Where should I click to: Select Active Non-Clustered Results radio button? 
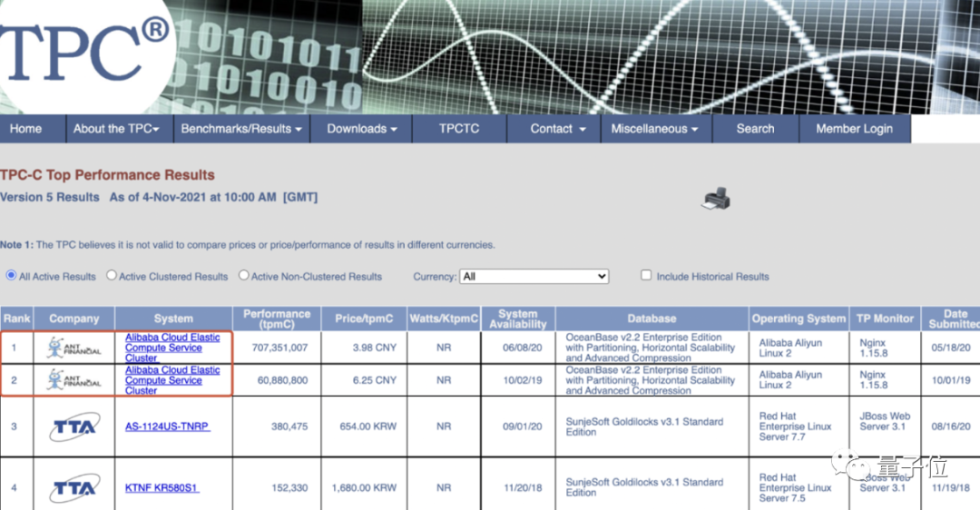tap(244, 275)
